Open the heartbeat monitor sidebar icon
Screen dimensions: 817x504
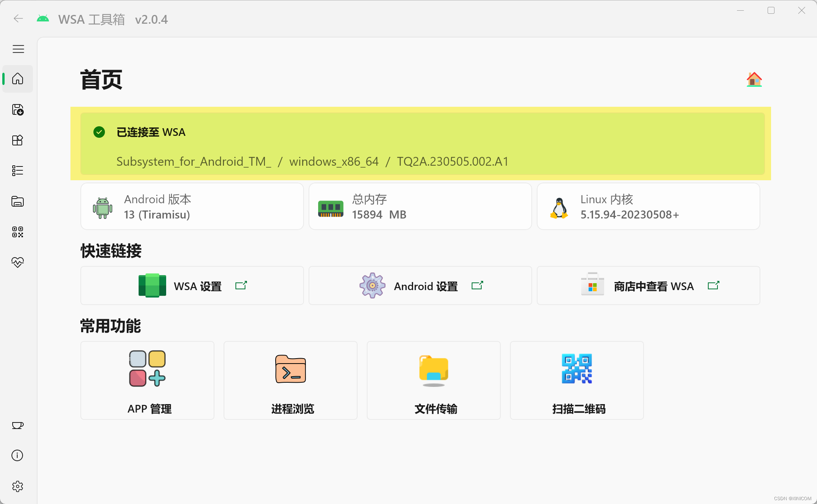[x=18, y=262]
